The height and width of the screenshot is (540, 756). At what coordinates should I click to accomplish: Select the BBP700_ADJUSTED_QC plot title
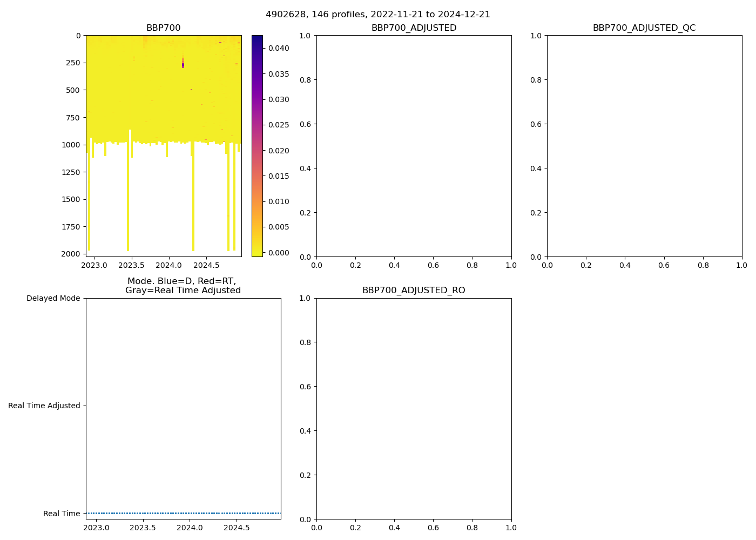pos(644,28)
